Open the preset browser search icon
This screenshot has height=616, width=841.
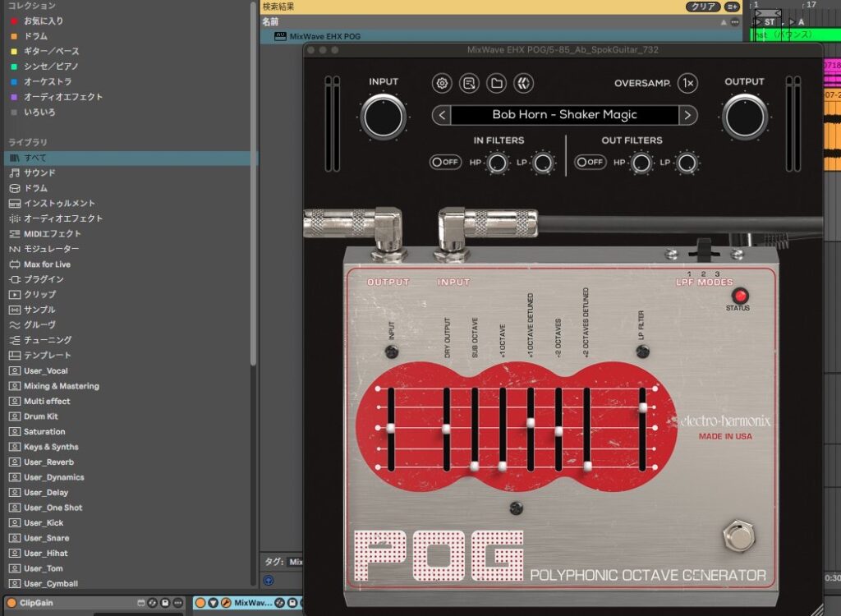pyautogui.click(x=469, y=83)
